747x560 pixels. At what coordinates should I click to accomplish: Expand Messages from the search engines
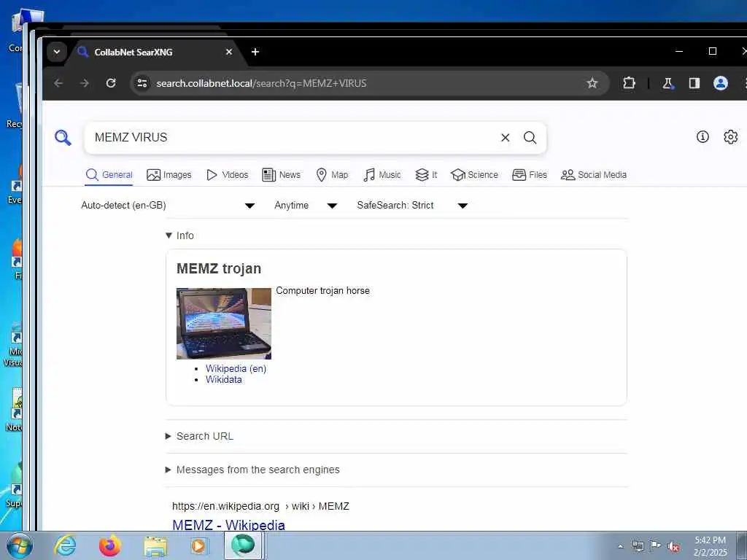(252, 470)
